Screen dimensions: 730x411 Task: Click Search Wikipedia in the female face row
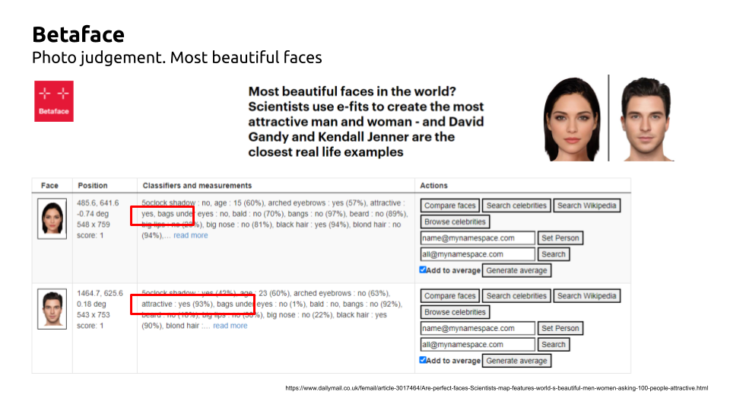[x=587, y=206]
